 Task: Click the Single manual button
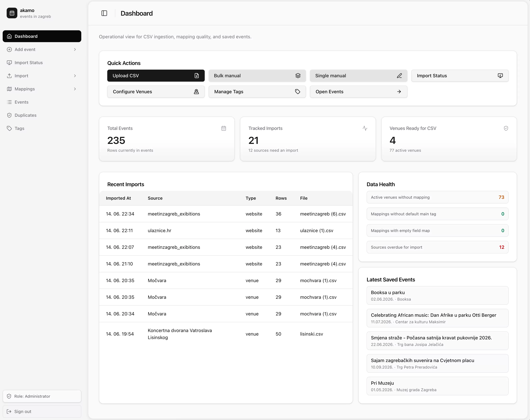[358, 76]
